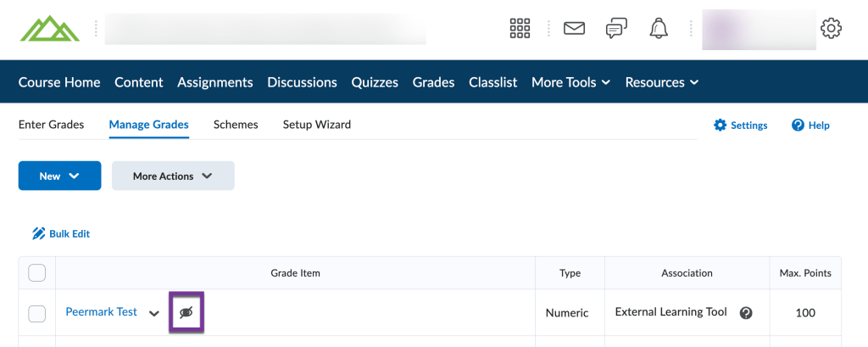This screenshot has height=347, width=868.
Task: Click the hidden-from-users eye icon for Peermark Test
Action: pos(186,312)
